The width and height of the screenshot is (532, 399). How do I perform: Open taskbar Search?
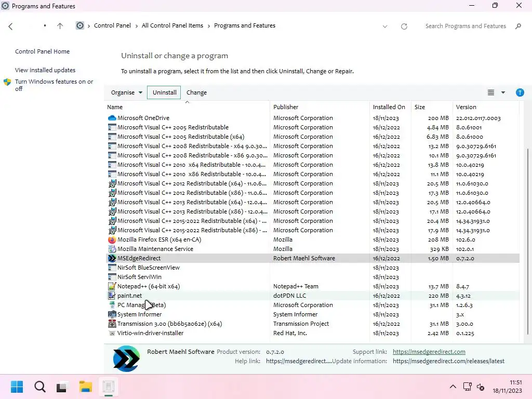(39, 387)
